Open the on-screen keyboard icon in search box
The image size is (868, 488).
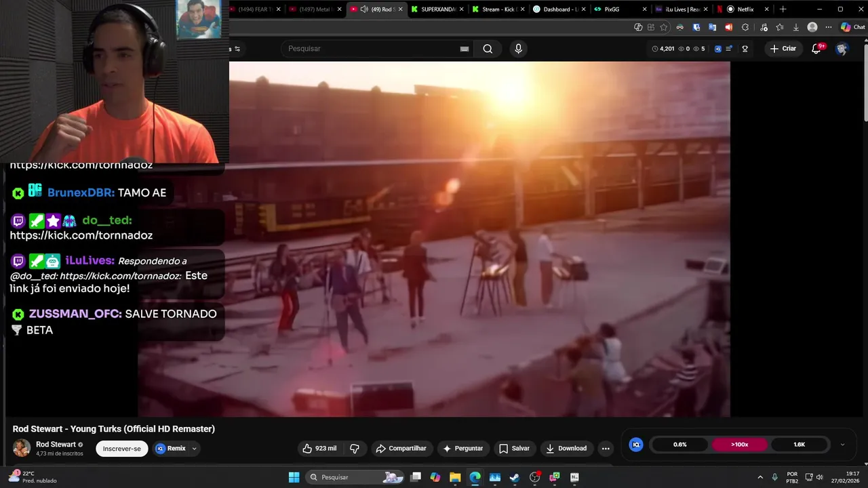pos(465,49)
